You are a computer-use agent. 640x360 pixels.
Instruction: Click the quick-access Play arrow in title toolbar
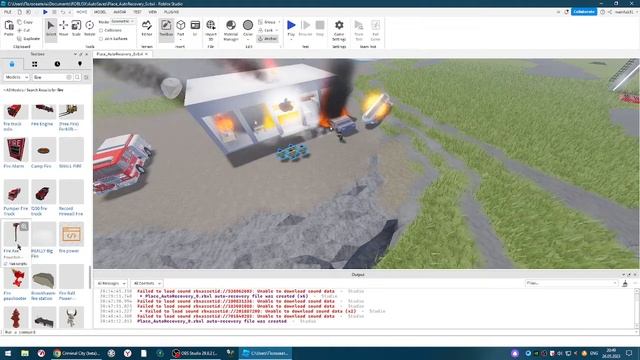[x=45, y=12]
